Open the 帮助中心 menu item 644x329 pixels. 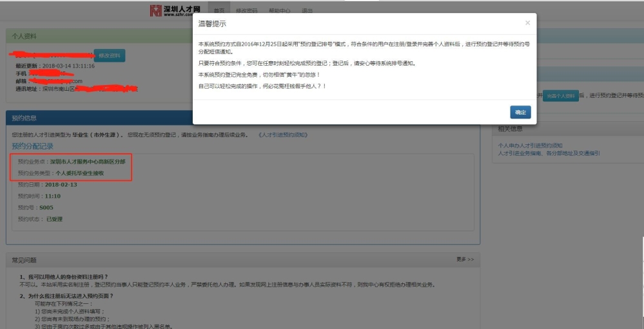279,11
